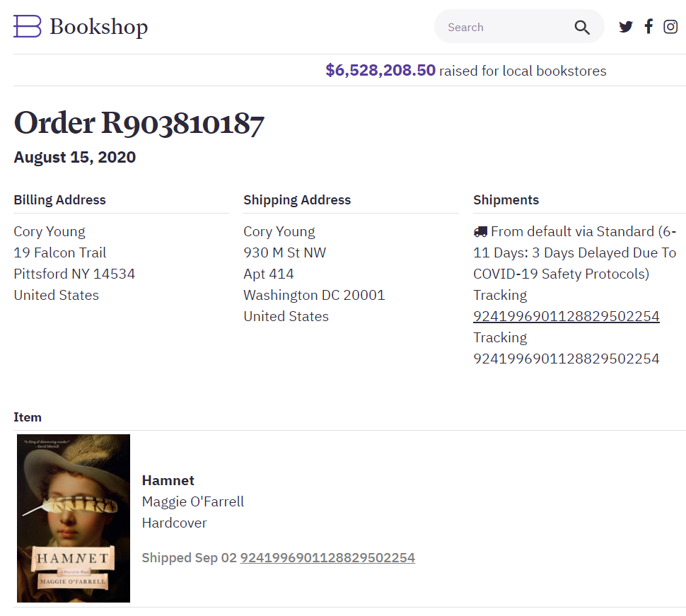The height and width of the screenshot is (616, 686).
Task: Open Bookshop's Twitter page icon
Action: coord(626,27)
